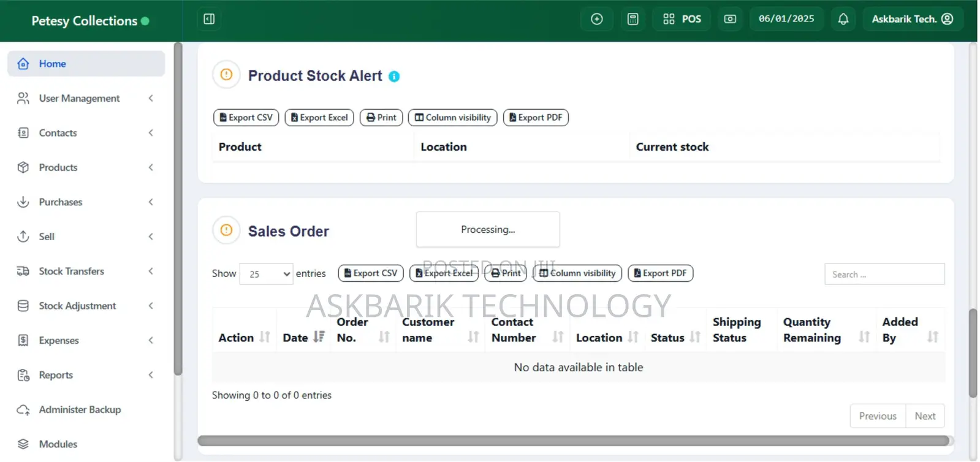Click the sidebar collapse toggle icon
980x462 pixels.
coord(209,19)
